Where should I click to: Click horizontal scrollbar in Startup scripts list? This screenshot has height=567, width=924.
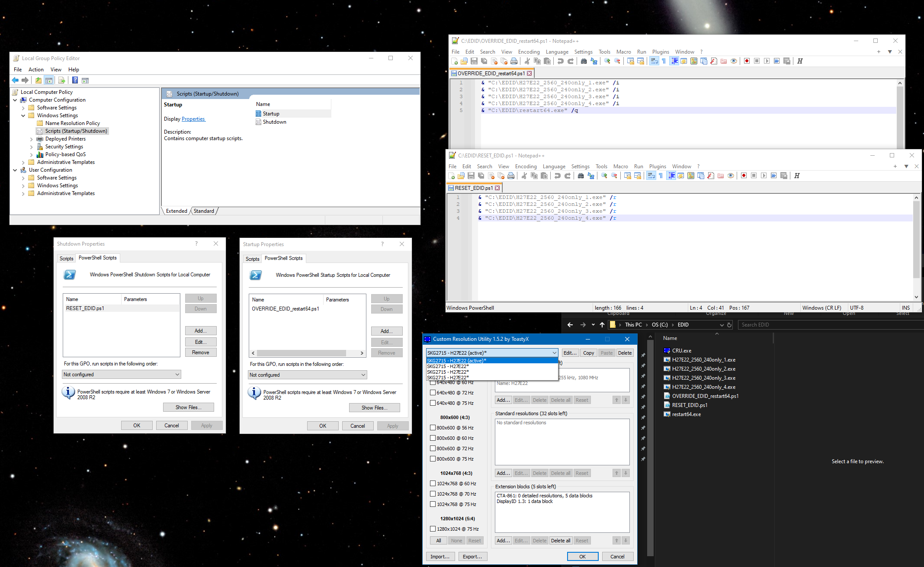(x=302, y=353)
